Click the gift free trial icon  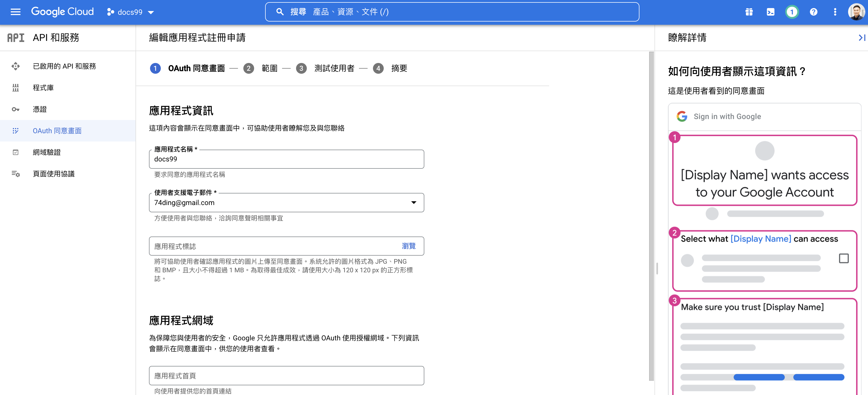click(749, 12)
